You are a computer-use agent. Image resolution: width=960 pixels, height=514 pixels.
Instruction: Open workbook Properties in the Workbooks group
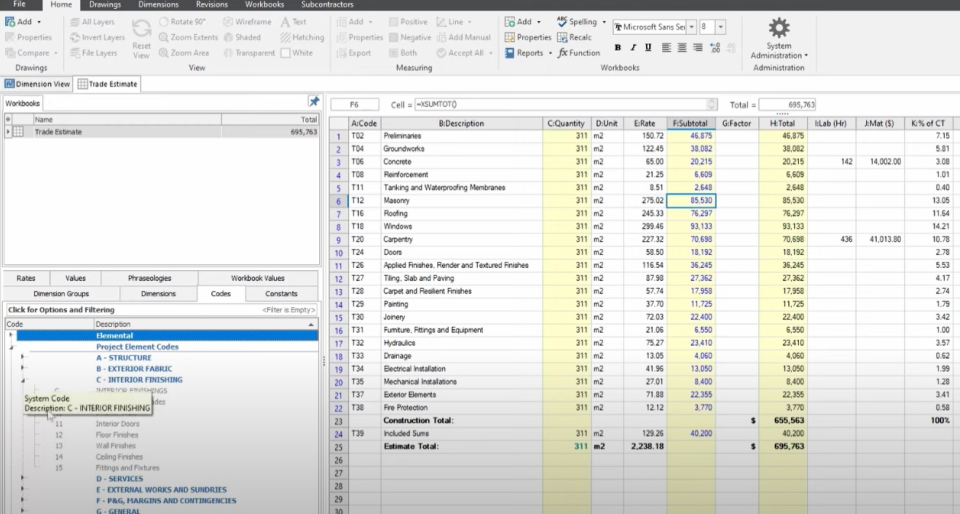[528, 37]
